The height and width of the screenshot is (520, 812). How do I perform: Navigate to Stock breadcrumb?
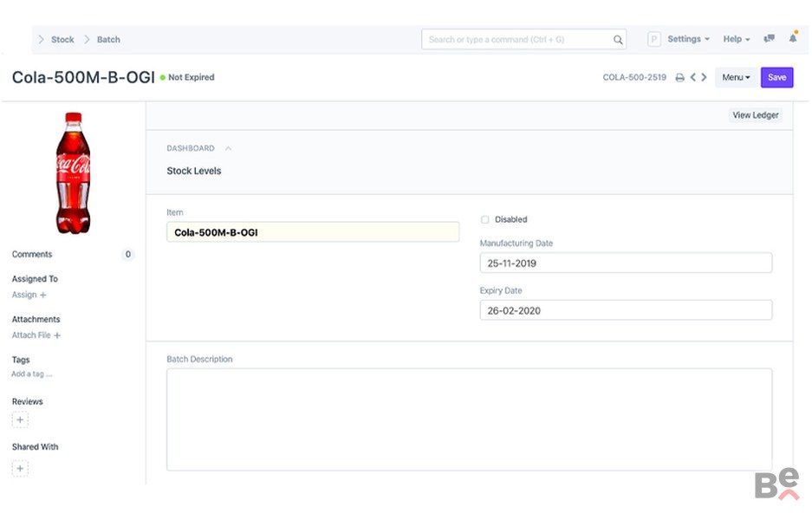[62, 40]
